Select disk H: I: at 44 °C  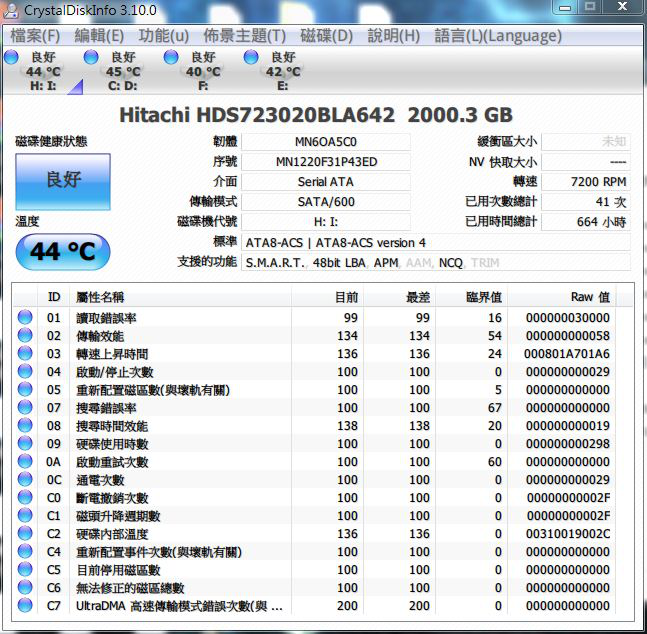41,71
